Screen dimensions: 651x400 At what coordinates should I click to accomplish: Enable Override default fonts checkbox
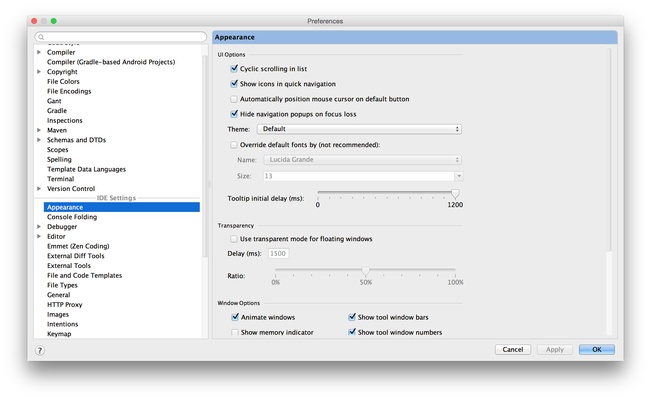(234, 145)
